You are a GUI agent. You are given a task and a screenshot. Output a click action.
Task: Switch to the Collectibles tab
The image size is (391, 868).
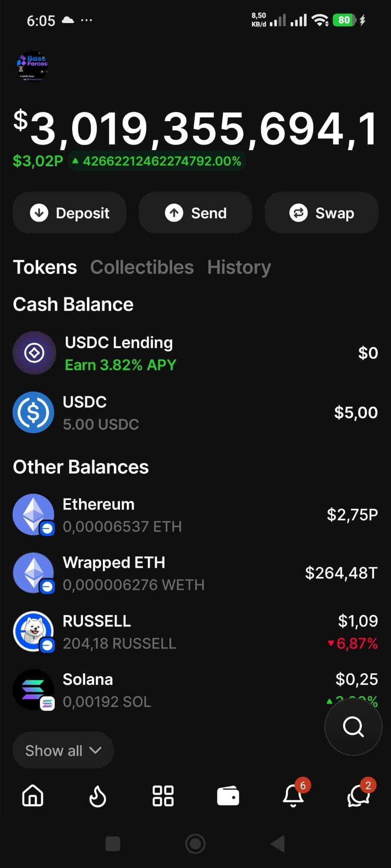tap(142, 267)
